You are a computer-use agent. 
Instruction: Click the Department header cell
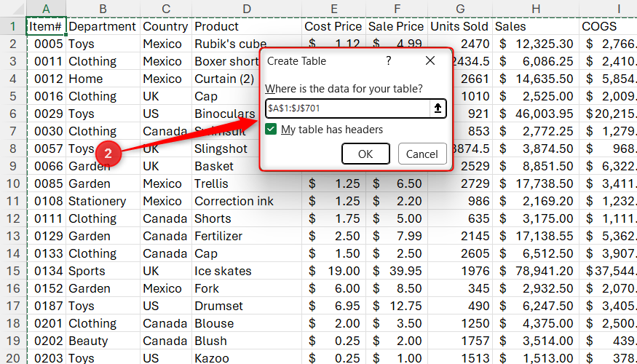coord(103,26)
